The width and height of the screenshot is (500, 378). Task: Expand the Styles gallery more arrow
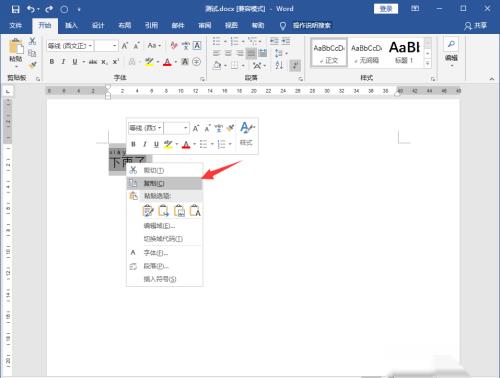tap(428, 63)
